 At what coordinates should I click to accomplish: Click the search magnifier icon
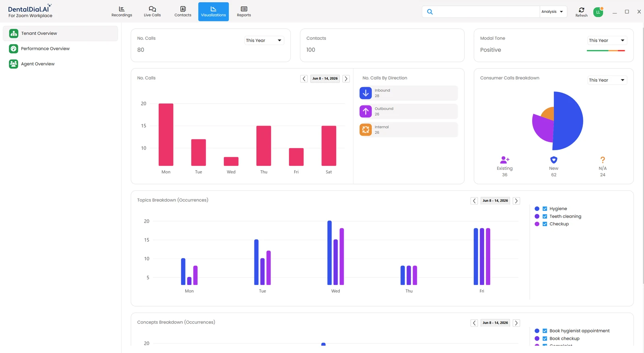coord(430,12)
